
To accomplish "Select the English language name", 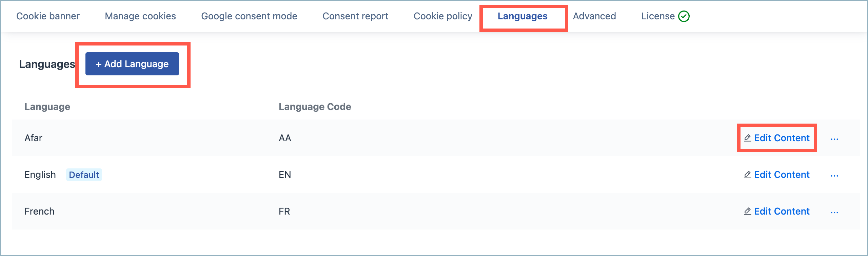I will [x=40, y=175].
